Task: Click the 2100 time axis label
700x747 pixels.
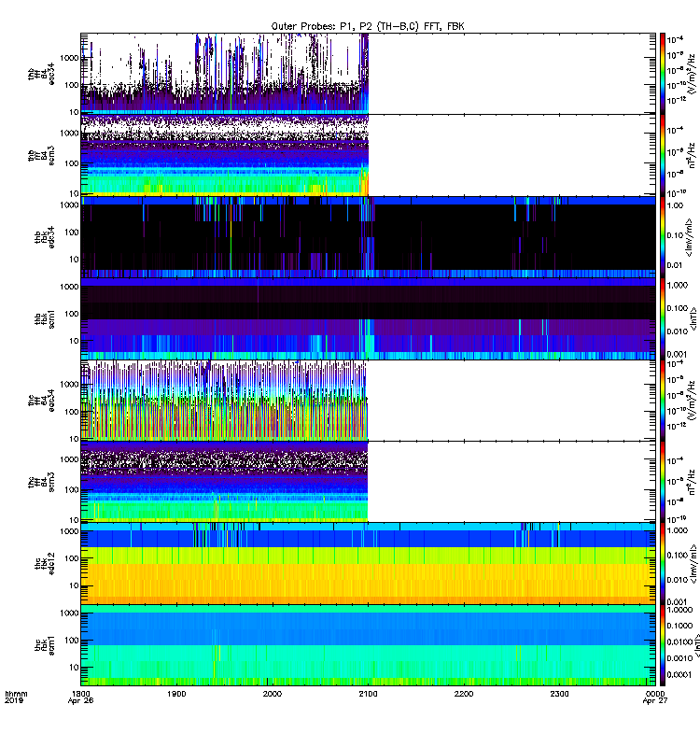Action: point(368,694)
